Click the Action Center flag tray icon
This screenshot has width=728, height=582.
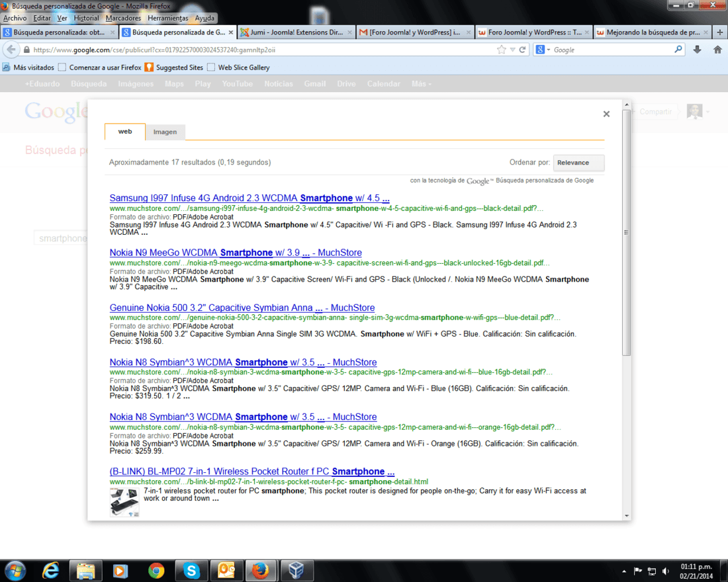pyautogui.click(x=638, y=571)
